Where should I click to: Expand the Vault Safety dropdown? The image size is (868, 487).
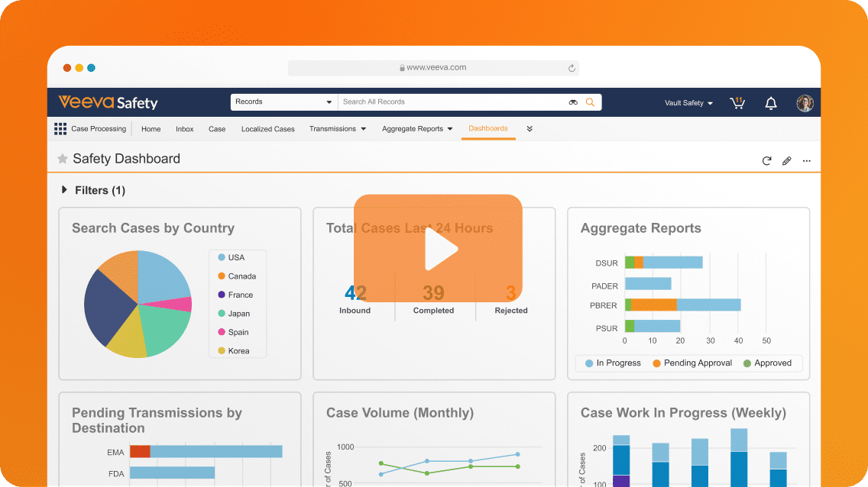click(688, 103)
